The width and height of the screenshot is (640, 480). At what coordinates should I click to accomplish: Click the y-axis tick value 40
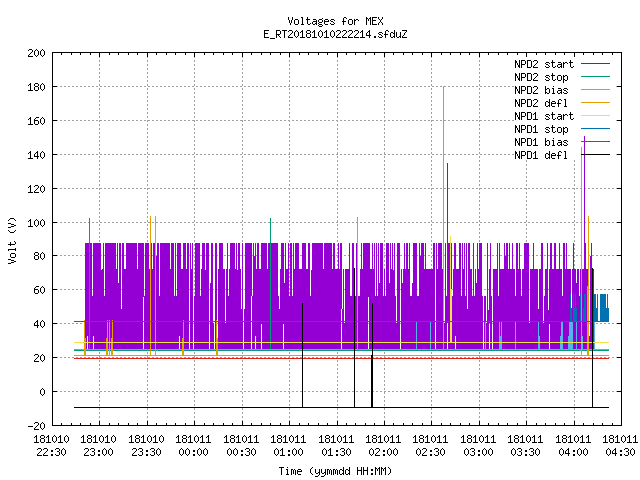pos(40,324)
